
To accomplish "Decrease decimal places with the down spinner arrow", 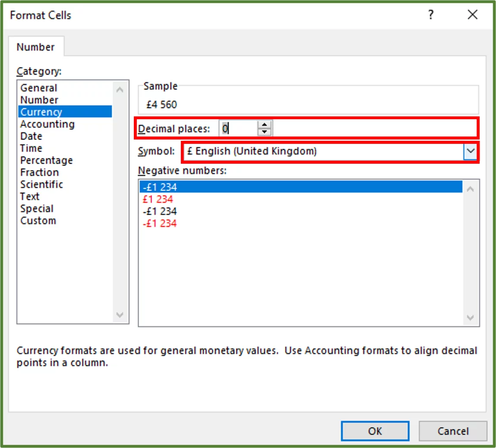I will point(264,130).
